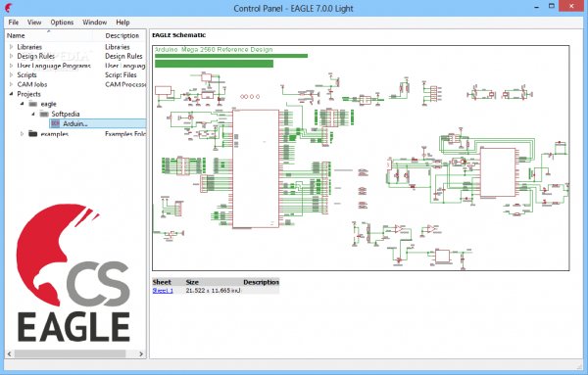Click the Script Files description text

click(121, 75)
